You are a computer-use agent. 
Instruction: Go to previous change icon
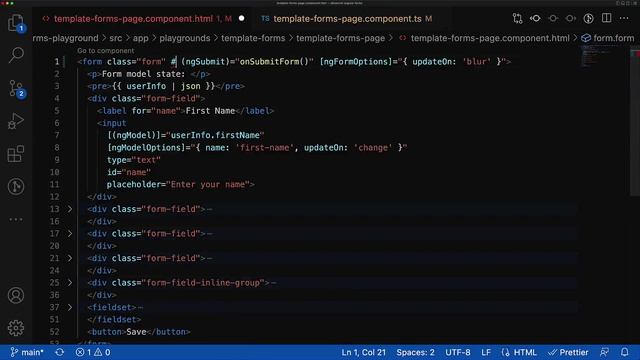point(535,18)
